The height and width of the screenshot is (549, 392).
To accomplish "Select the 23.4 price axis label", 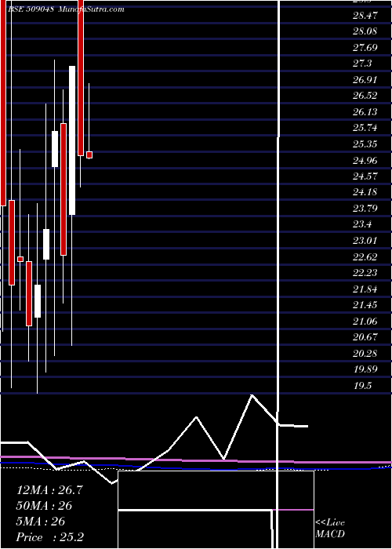I will 362,224.
